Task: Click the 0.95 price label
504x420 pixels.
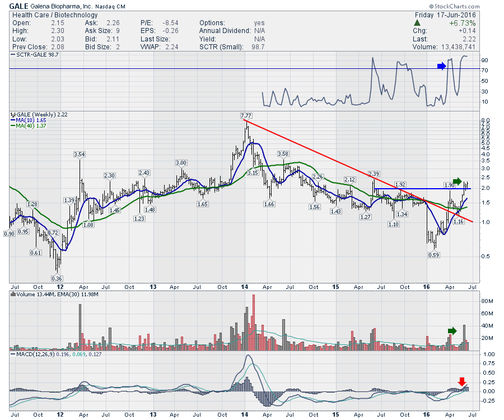Action: tap(24, 231)
